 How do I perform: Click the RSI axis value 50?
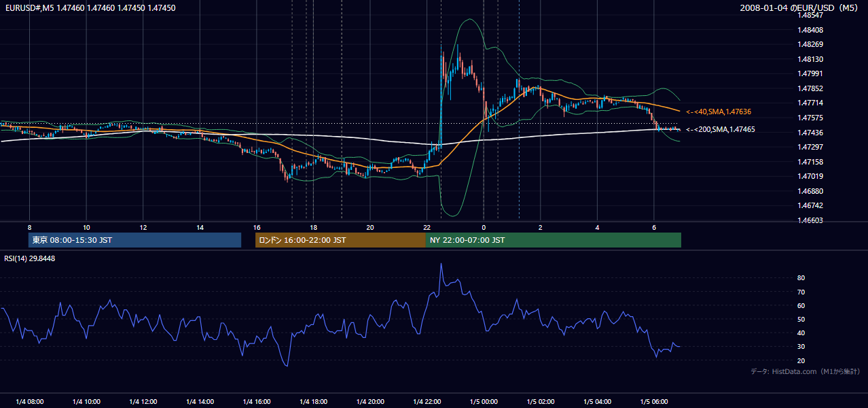tap(801, 319)
